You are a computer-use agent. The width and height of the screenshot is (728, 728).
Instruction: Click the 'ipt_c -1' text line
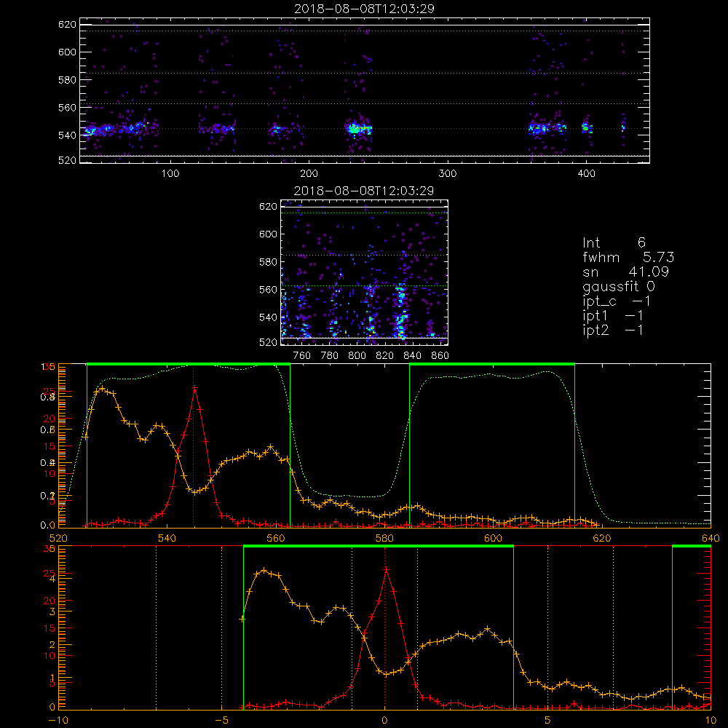[x=617, y=301]
